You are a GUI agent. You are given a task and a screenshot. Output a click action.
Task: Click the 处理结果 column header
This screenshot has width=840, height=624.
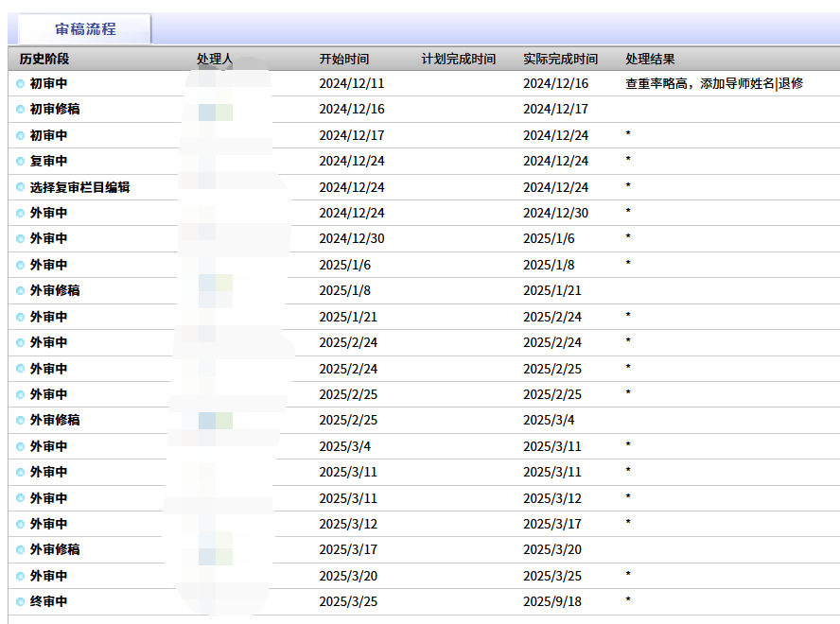pos(651,59)
